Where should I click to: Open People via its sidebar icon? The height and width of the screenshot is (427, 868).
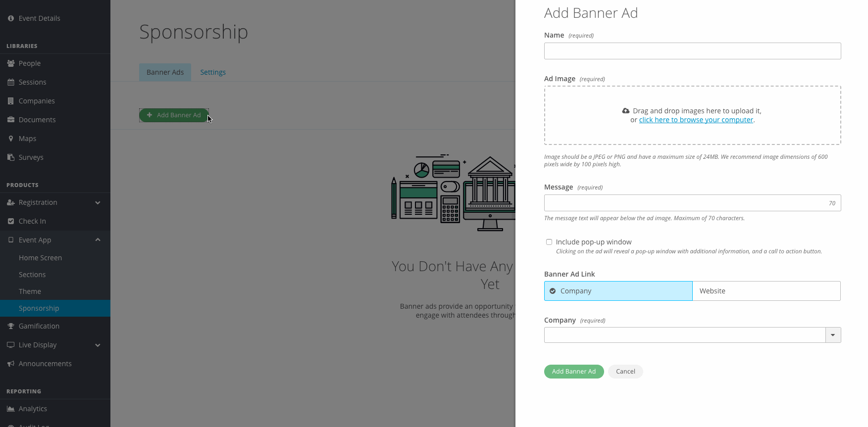click(11, 63)
